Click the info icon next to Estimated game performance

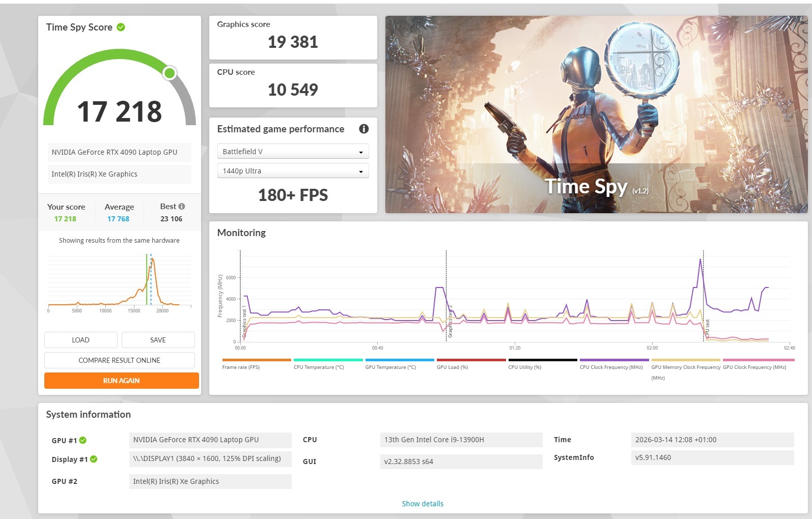[363, 129]
